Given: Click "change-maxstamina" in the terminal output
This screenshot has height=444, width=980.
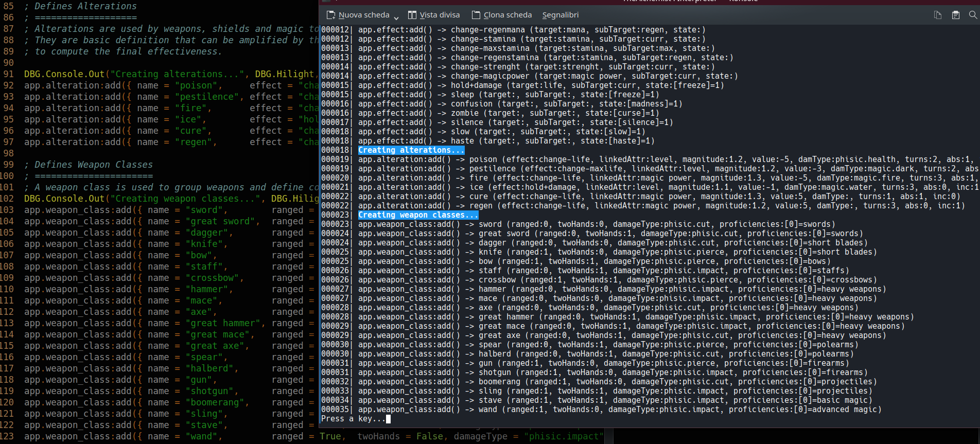Looking at the screenshot, I should coord(490,48).
